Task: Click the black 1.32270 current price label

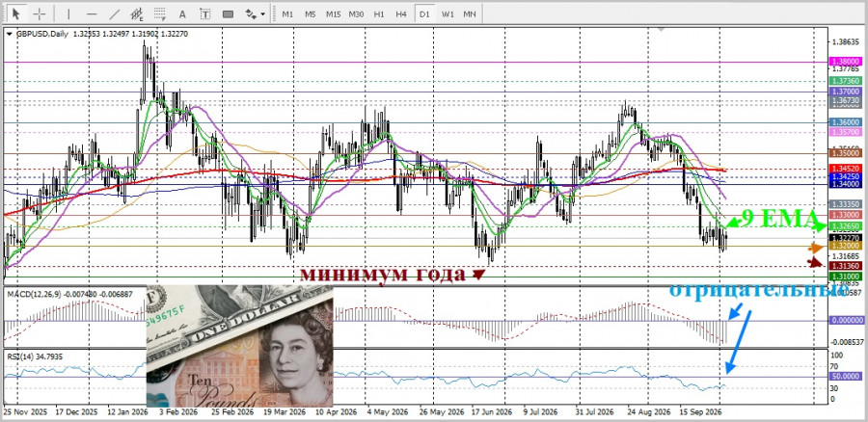Action: [x=845, y=237]
